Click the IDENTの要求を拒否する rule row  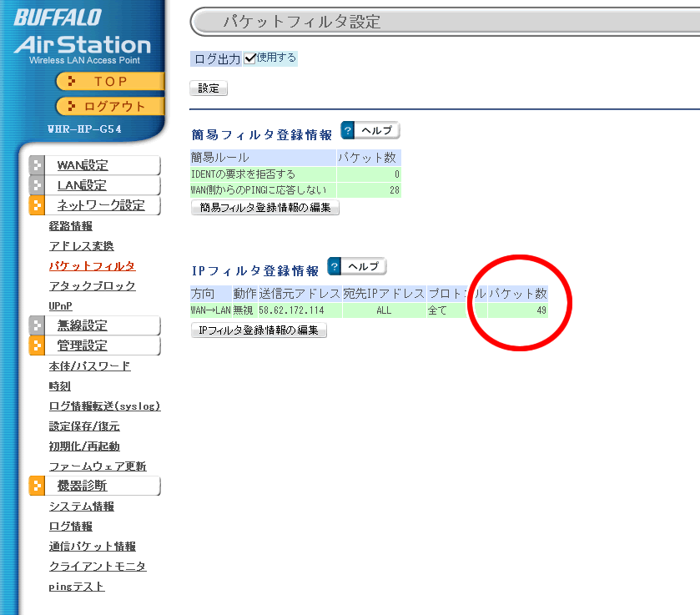(295, 174)
